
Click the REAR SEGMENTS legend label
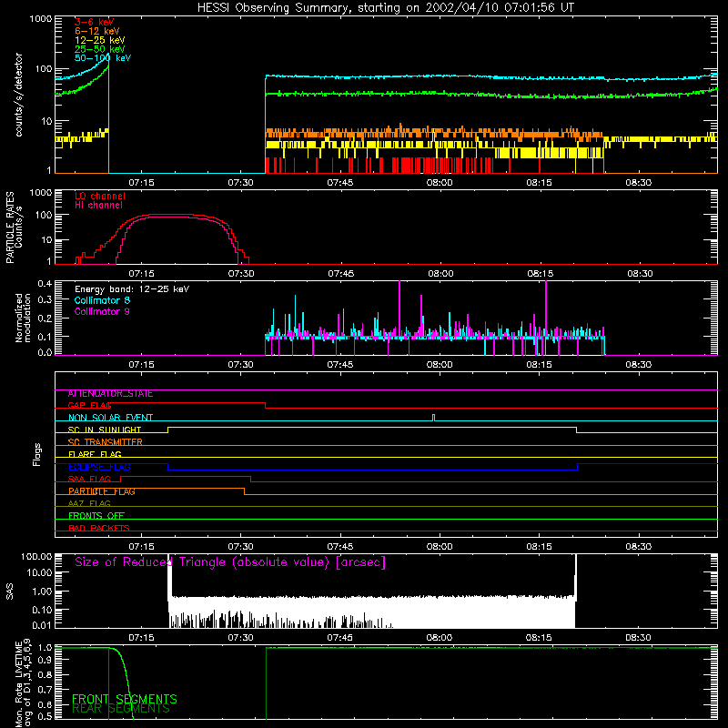[121, 709]
